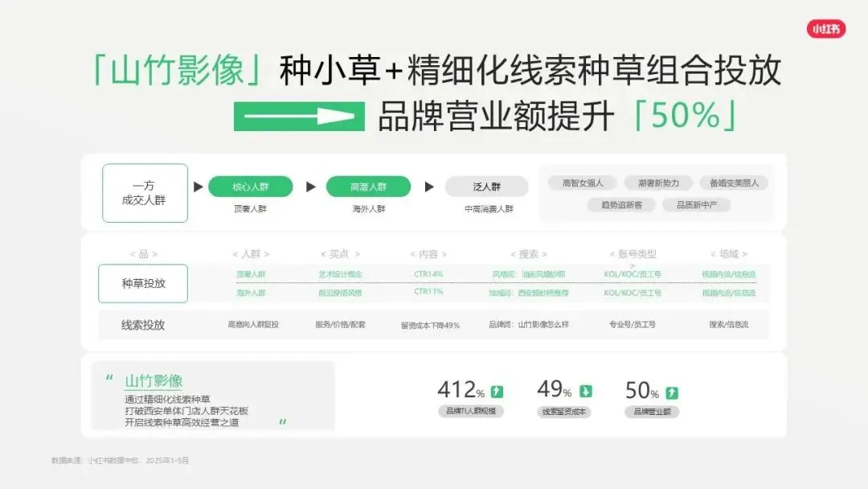Click the closing quote mark after 高效经营之道
Screen dimensions: 868x489
click(283, 422)
